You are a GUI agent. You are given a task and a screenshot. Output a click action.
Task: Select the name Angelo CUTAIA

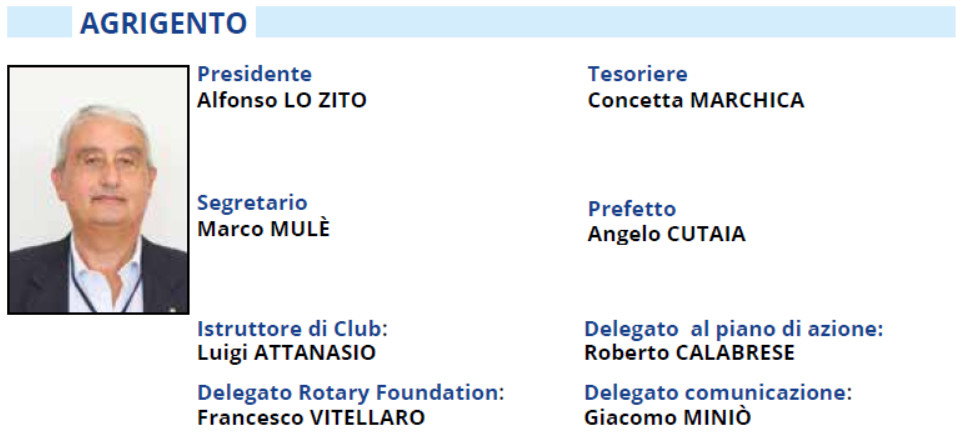pyautogui.click(x=666, y=234)
